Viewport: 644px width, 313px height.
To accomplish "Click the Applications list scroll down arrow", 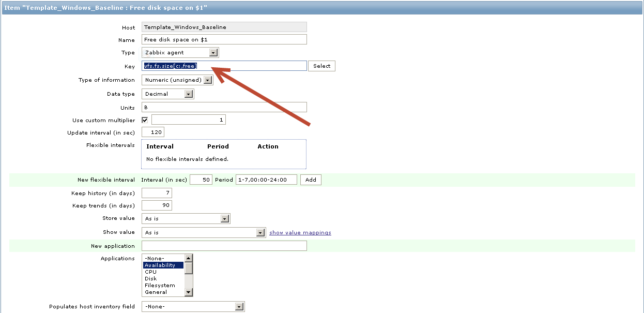I will tap(189, 292).
